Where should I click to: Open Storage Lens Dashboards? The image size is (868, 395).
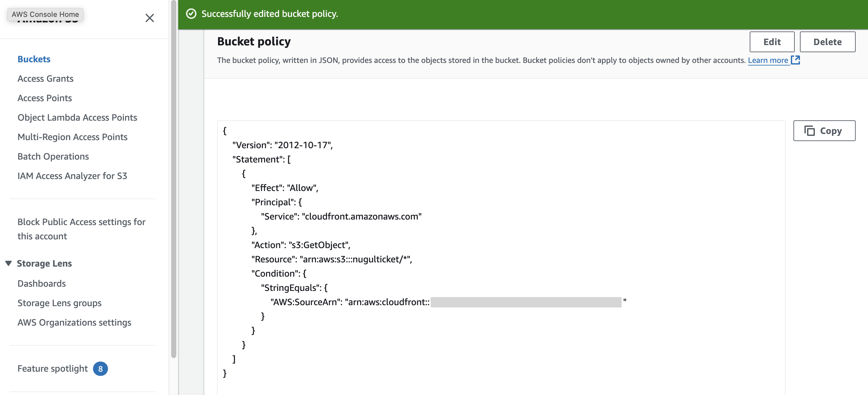coord(42,283)
